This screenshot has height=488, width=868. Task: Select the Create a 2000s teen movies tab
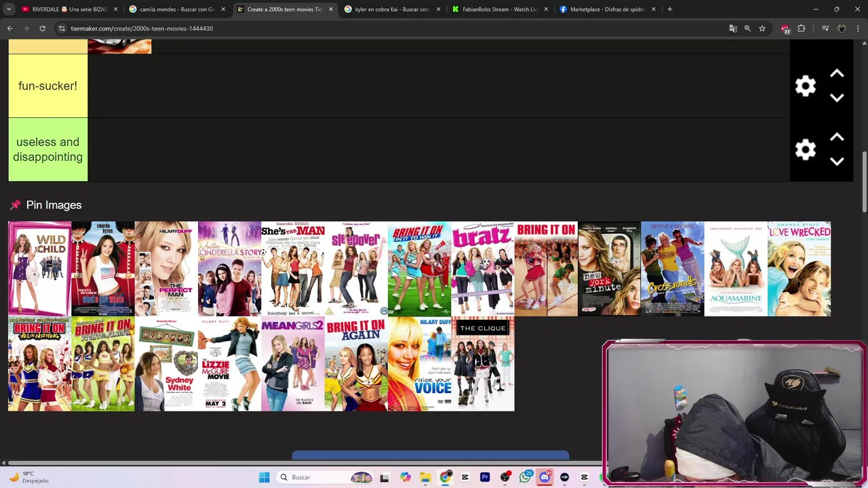click(x=285, y=9)
